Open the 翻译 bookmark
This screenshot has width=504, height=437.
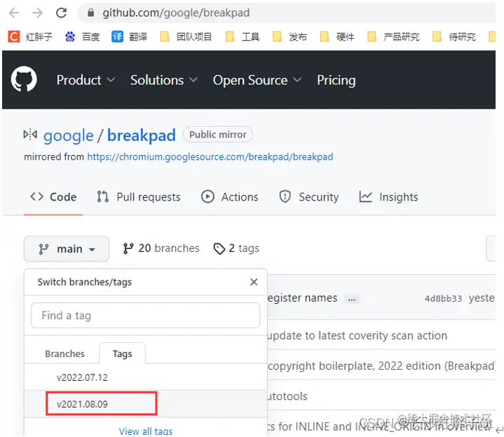tap(130, 36)
